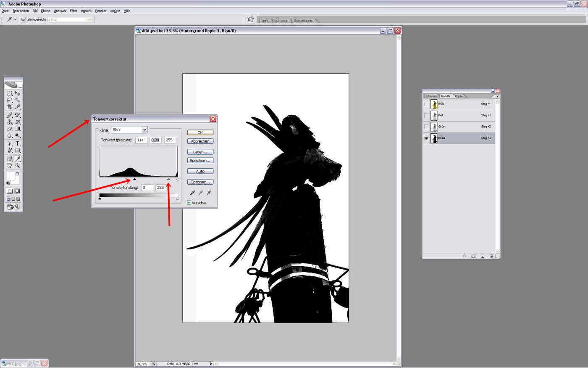Toggle the Vorschau preview checkbox
Image resolution: width=588 pixels, height=368 pixels.
coord(189,203)
